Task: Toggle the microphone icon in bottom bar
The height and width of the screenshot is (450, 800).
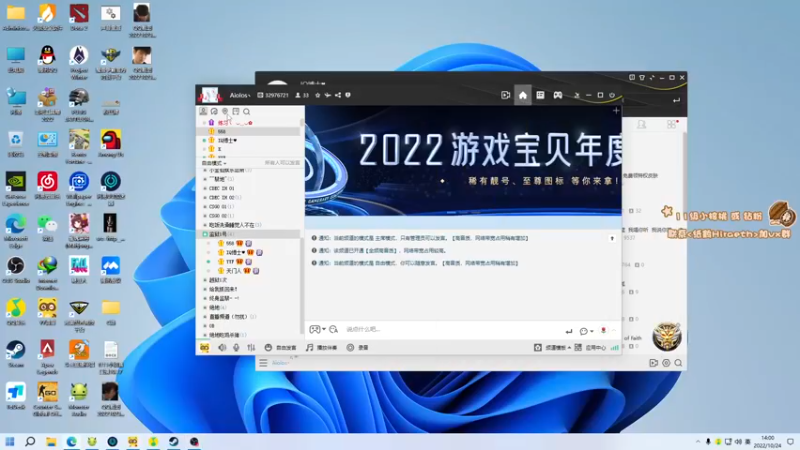Action: 236,347
